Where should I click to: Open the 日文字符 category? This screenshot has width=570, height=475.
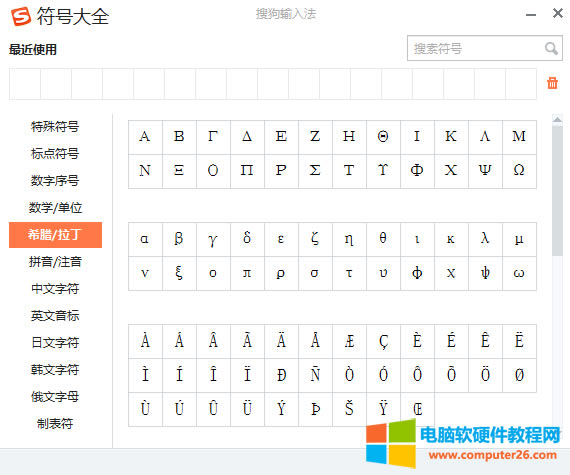pos(55,343)
